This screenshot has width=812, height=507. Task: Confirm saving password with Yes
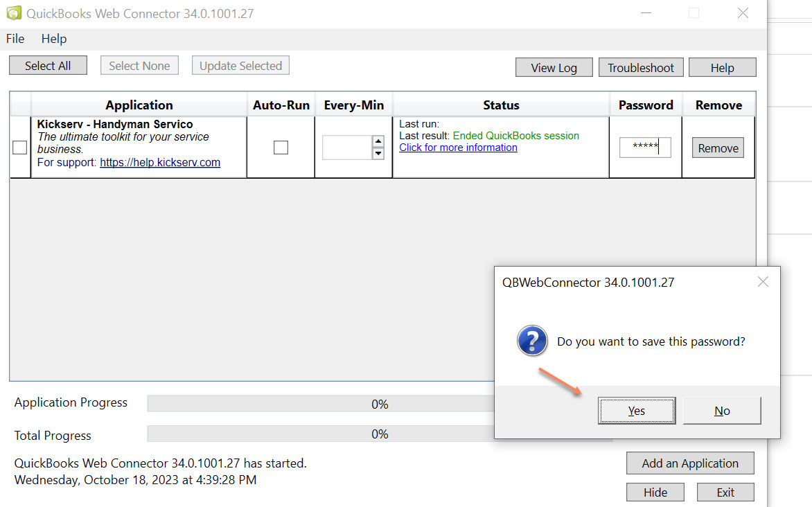click(x=637, y=411)
